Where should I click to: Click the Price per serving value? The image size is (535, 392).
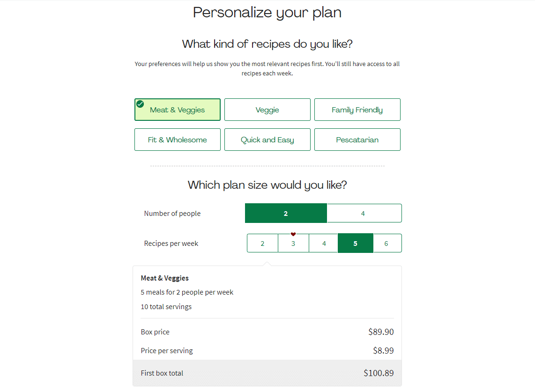[383, 351]
